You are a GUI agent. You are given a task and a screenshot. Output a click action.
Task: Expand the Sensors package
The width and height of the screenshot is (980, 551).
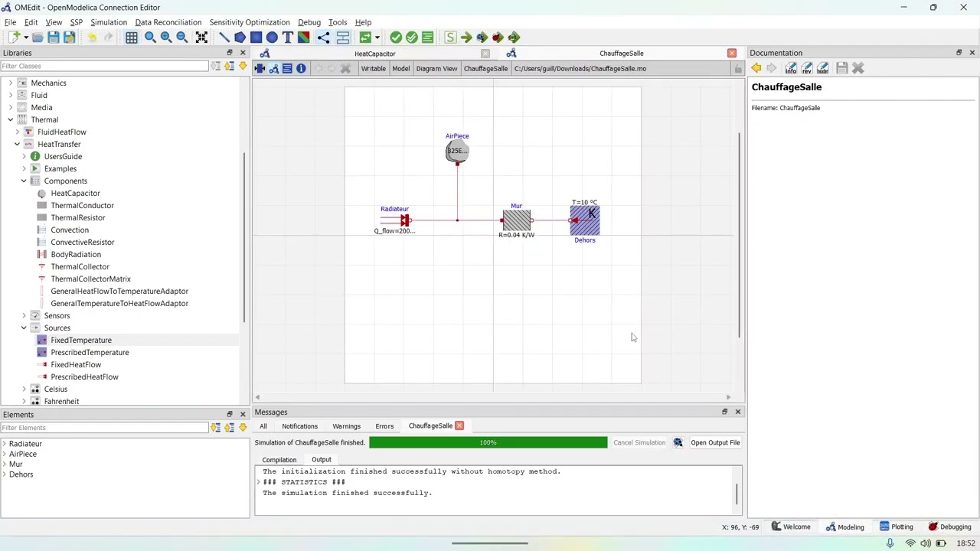24,315
